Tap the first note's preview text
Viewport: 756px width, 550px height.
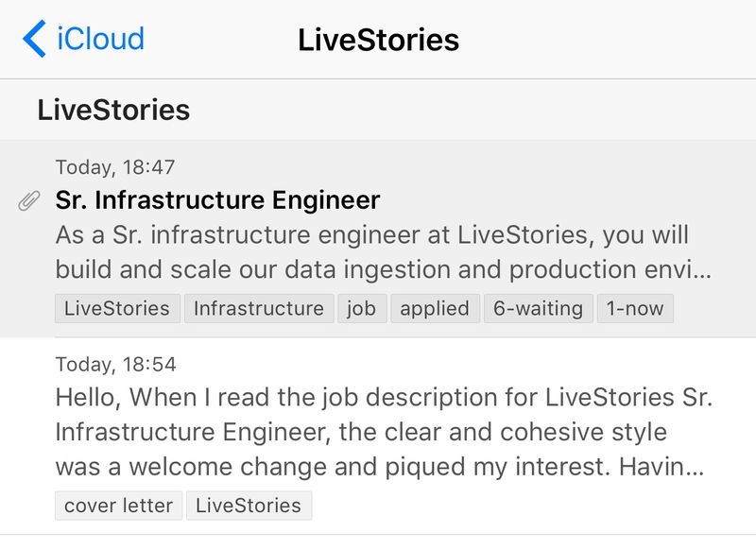click(378, 251)
